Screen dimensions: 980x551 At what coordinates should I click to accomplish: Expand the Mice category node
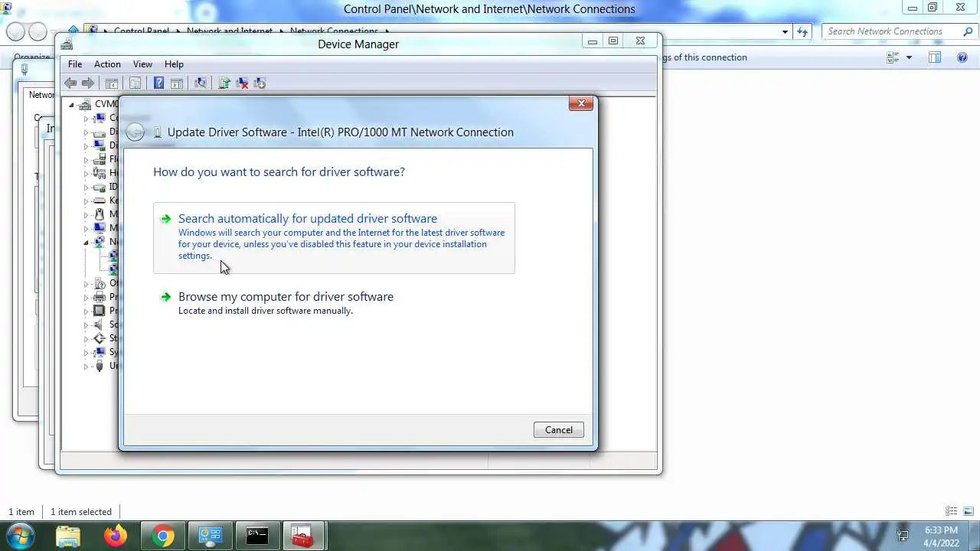(86, 215)
